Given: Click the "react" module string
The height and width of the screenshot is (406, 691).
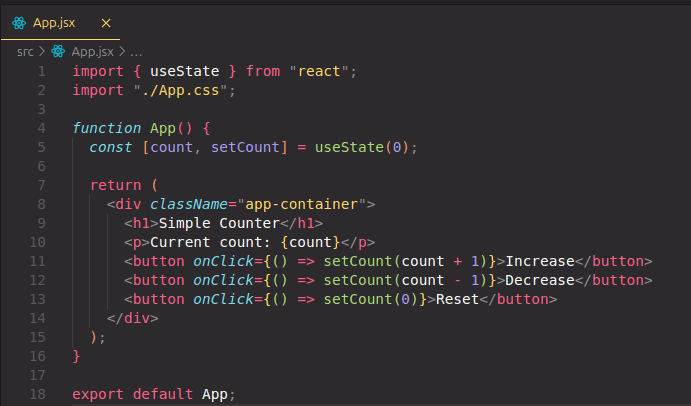Looking at the screenshot, I should coord(321,71).
